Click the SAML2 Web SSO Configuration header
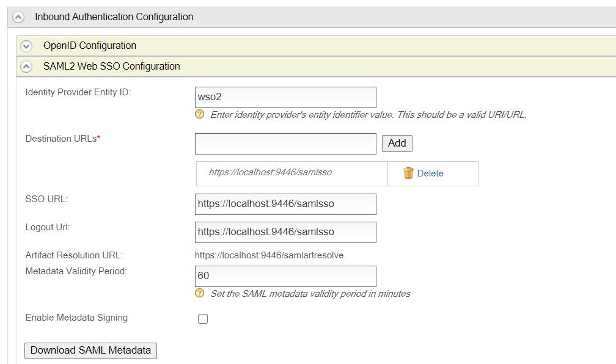This screenshot has height=364, width=616. 111,67
